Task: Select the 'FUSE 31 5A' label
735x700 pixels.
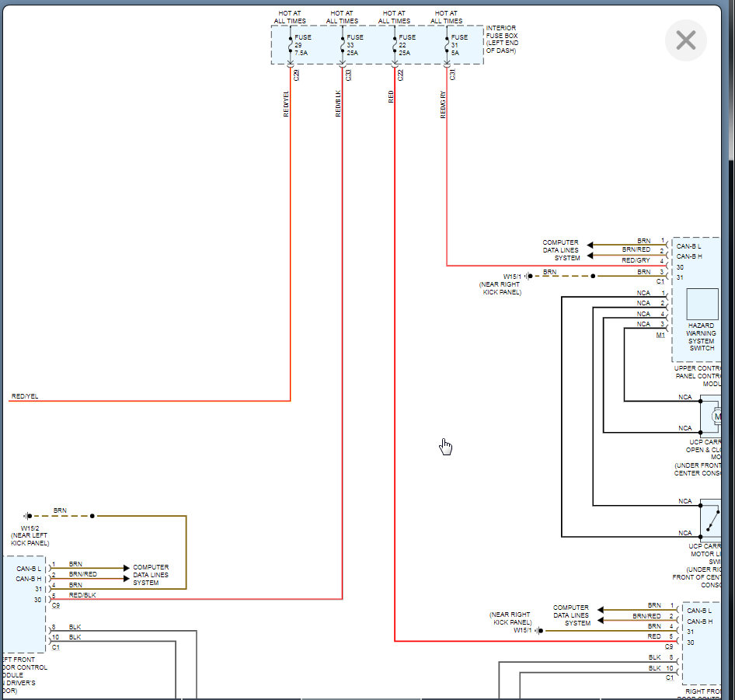Action: (459, 45)
